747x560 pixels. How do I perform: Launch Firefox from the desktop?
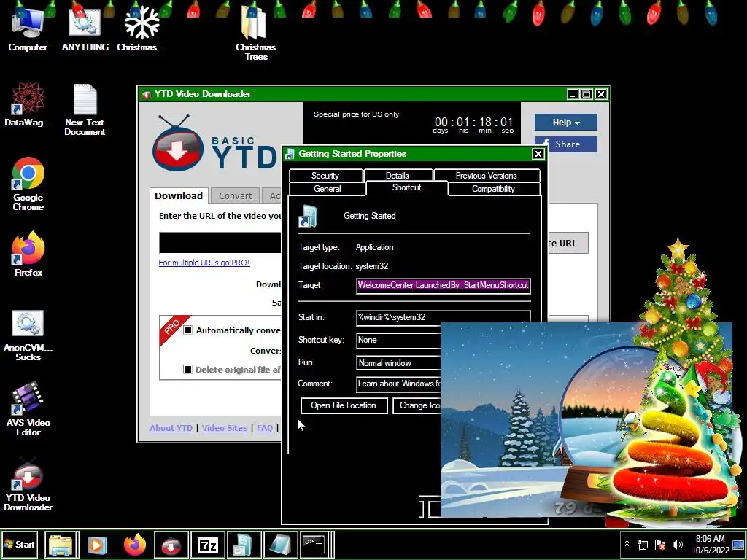[x=28, y=254]
